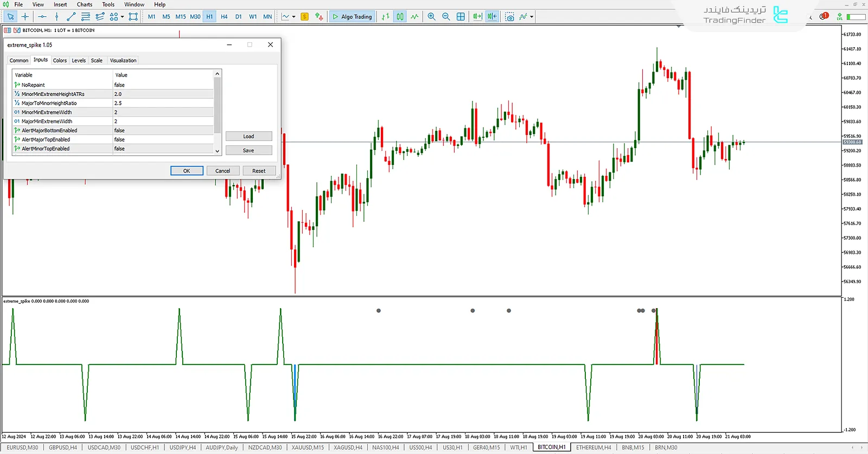
Task: Click the zoom out magnifier icon
Action: tap(446, 17)
